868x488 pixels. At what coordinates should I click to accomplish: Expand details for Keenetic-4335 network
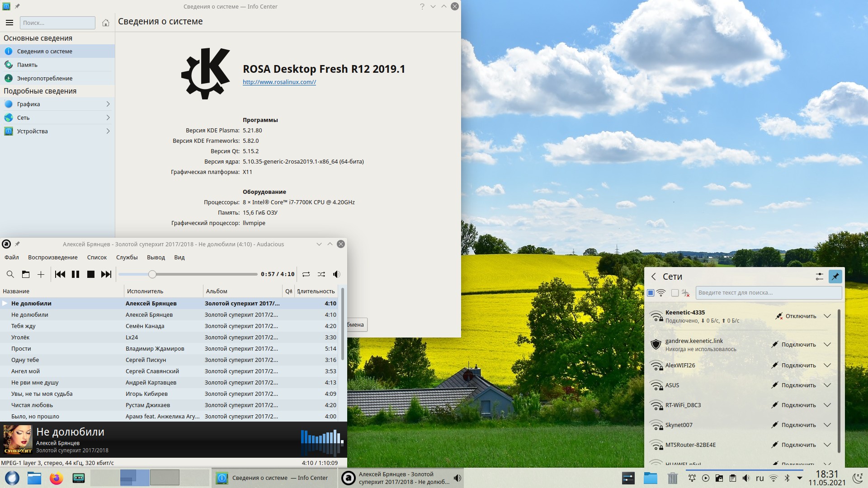(x=827, y=316)
